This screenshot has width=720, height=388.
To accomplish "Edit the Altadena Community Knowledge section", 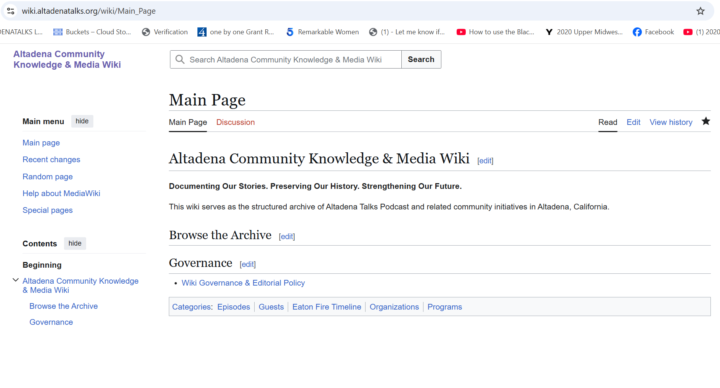I will tap(485, 161).
